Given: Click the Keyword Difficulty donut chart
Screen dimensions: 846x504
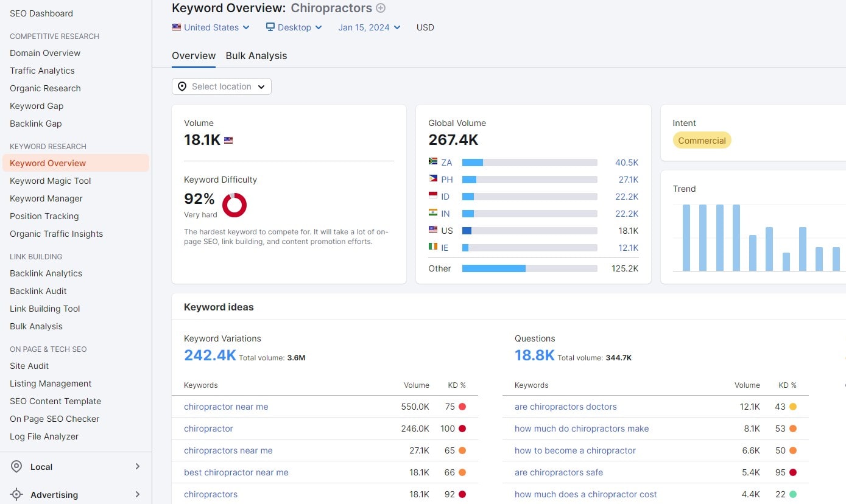Looking at the screenshot, I should pos(234,205).
